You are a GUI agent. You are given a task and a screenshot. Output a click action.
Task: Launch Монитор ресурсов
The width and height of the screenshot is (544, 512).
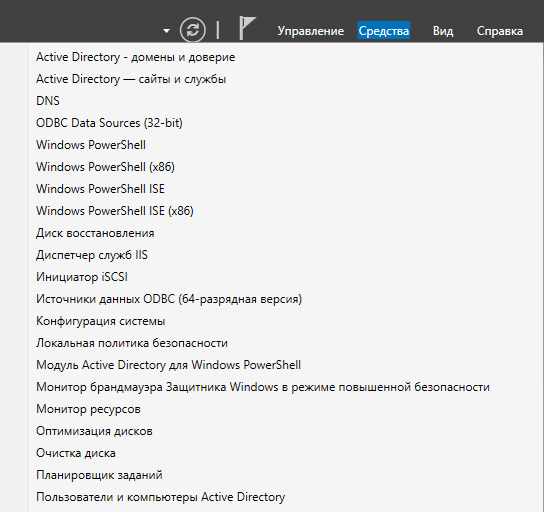(x=88, y=409)
